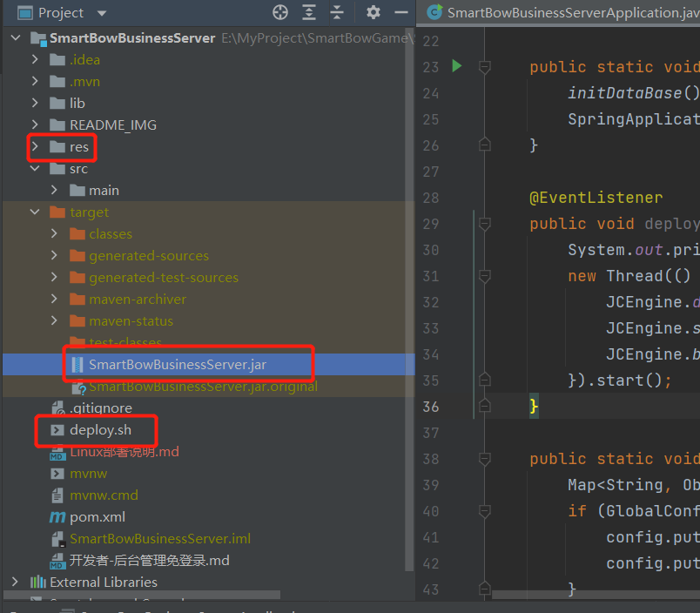
Task: Select the README_IMG folder
Action: (x=113, y=125)
